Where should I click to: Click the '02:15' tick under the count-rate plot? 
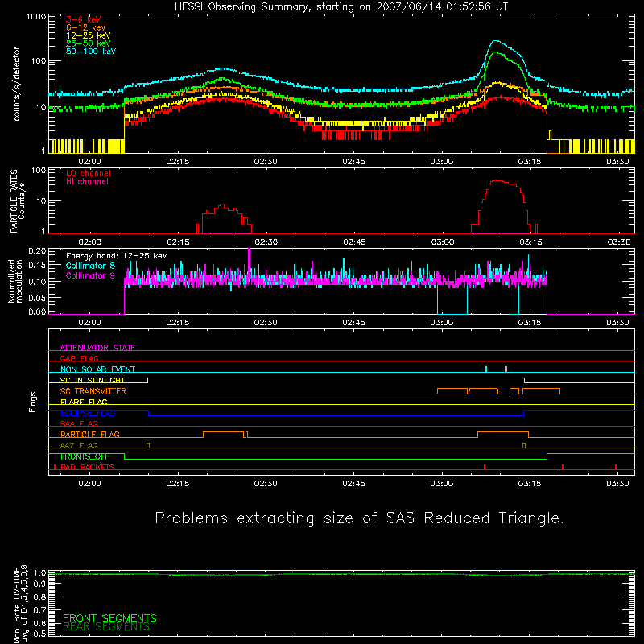pos(178,162)
